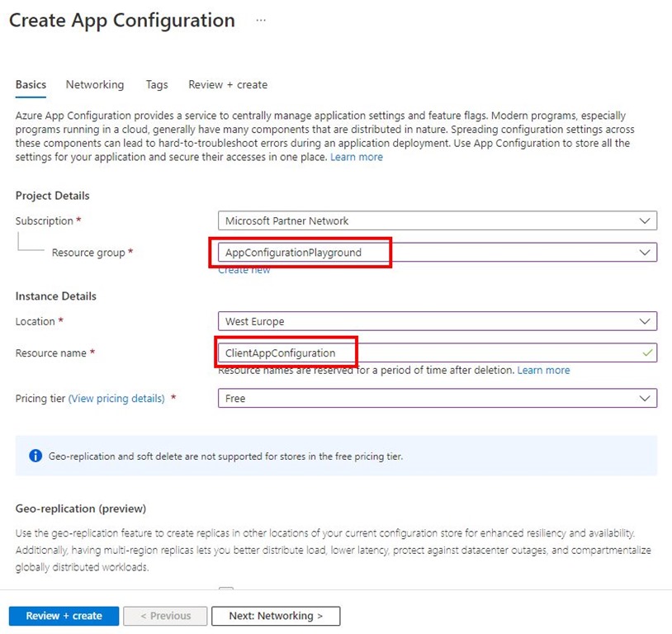This screenshot has width=672, height=634.
Task: Open the Location dropdown showing West Europe
Action: pyautogui.click(x=437, y=321)
